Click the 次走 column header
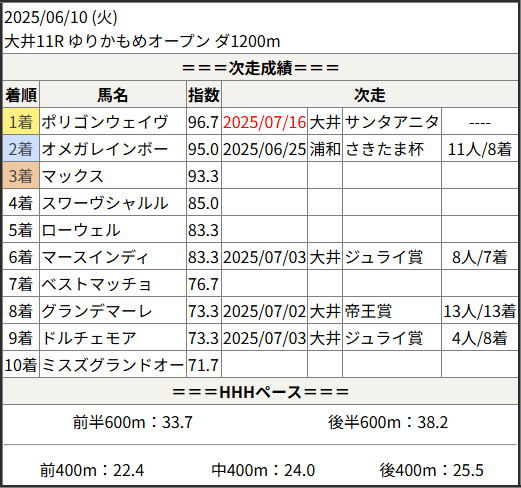This screenshot has height=488, width=521. [370, 95]
